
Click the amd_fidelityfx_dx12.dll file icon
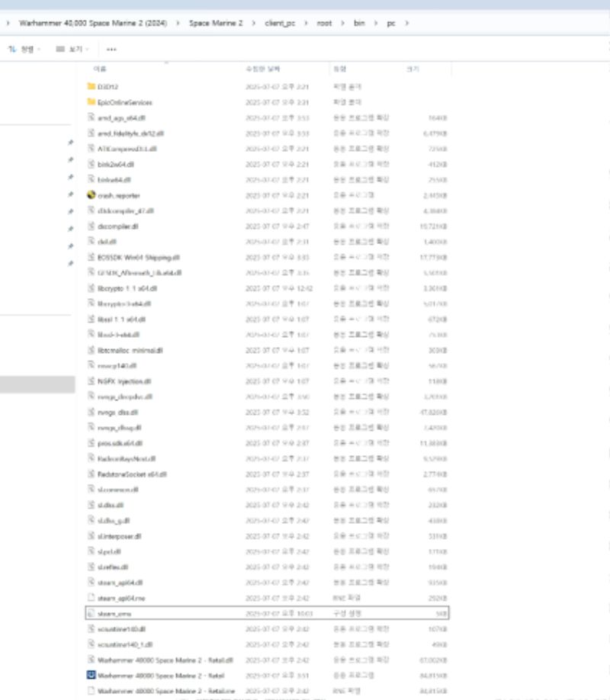pyautogui.click(x=91, y=133)
